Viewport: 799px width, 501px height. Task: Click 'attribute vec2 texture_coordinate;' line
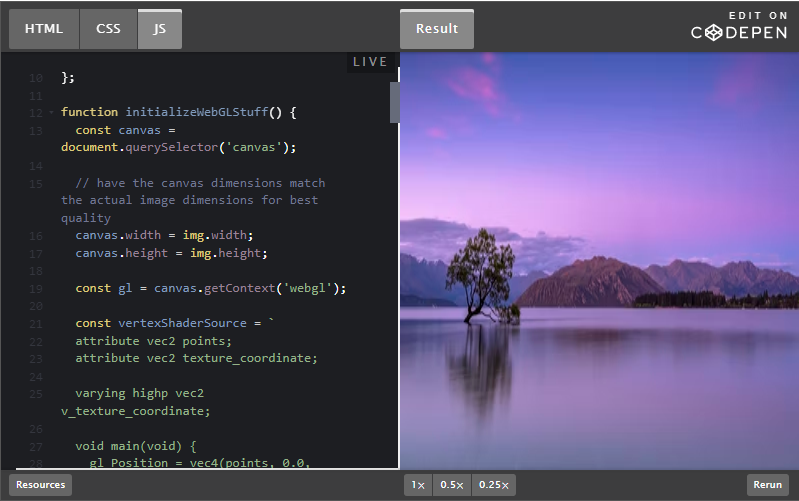tap(196, 358)
